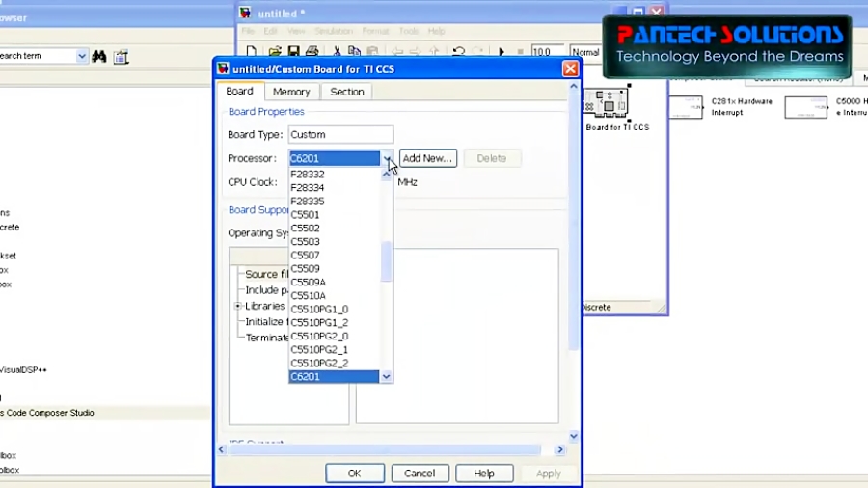Click Redo icon in untitled toolbar

click(477, 51)
